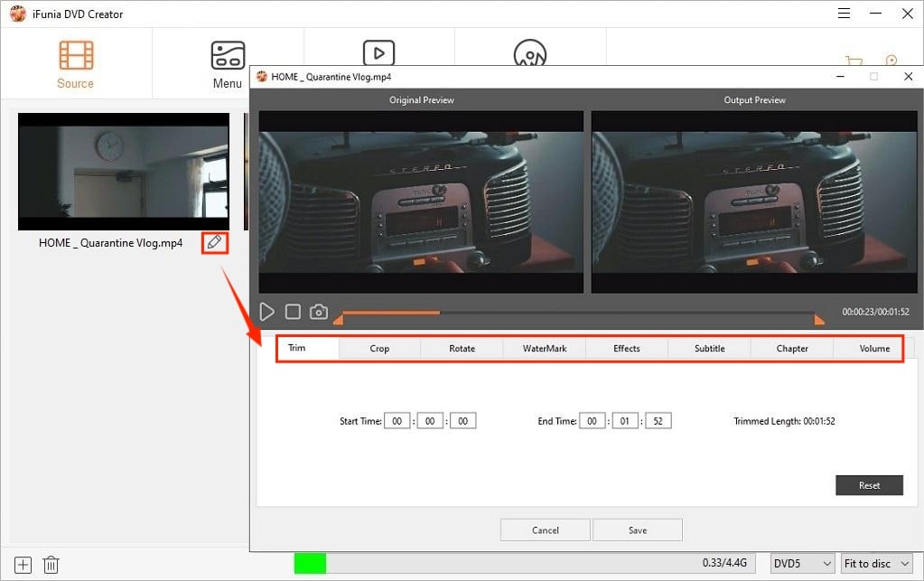Switch to the Crop tab

(379, 349)
